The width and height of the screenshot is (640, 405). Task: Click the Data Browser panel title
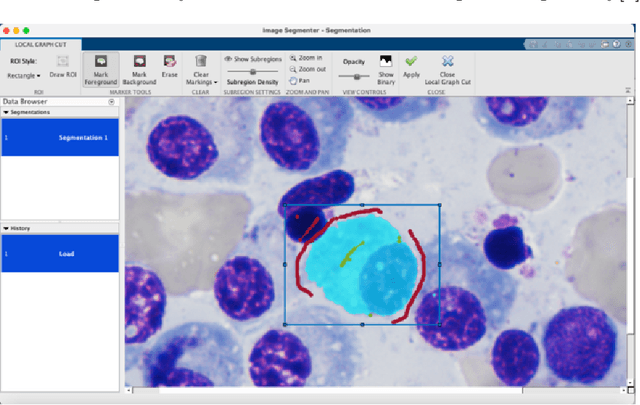[x=25, y=101]
